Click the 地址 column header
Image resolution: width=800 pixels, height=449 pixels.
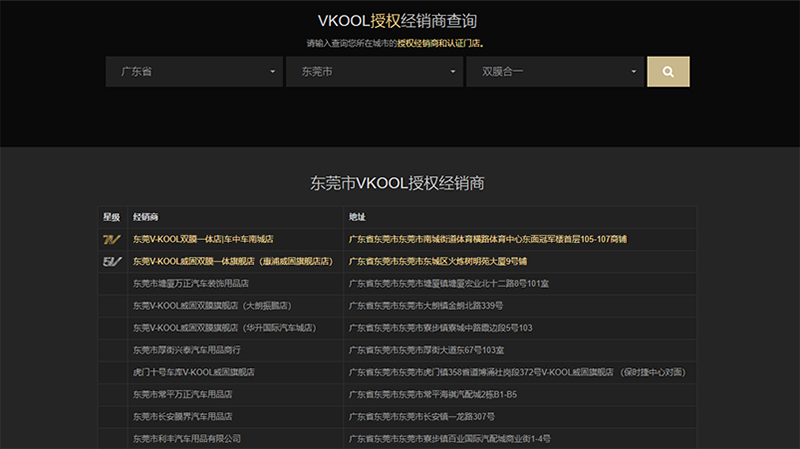357,217
